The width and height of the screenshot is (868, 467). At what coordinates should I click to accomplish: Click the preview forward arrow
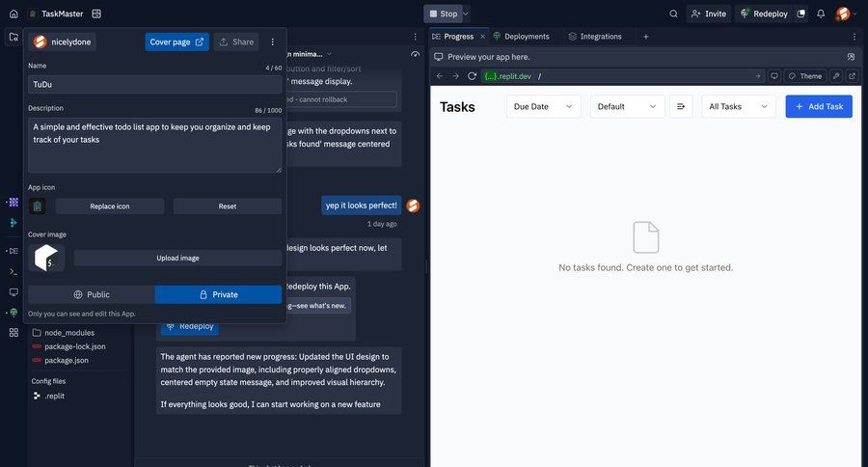(x=455, y=76)
